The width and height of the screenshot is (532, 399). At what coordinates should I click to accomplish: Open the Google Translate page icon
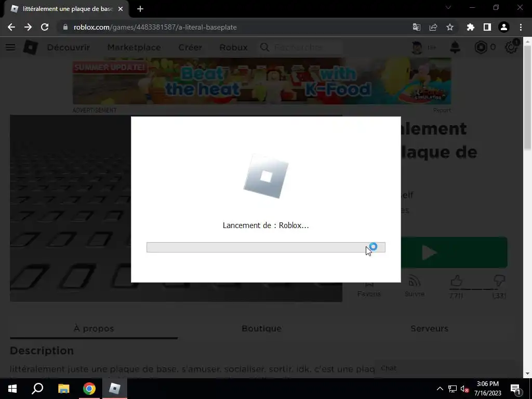click(x=416, y=27)
